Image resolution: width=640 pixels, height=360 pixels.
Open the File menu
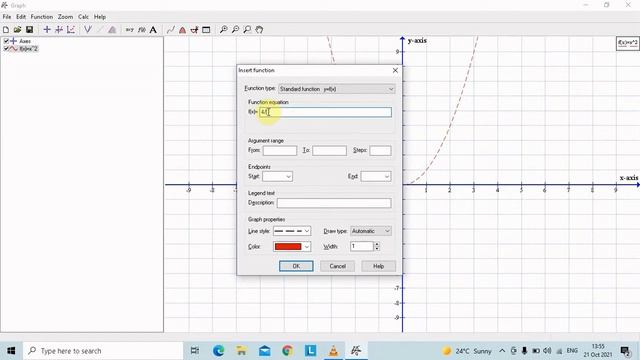coord(7,17)
